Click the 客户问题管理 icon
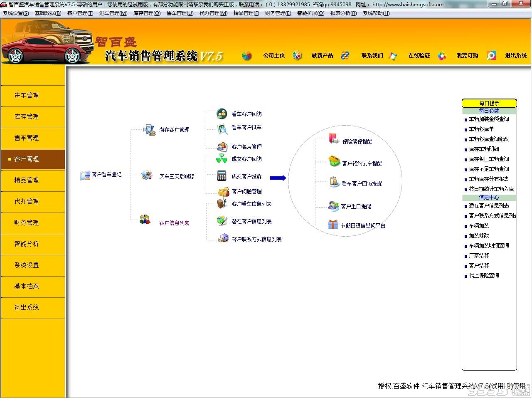This screenshot has height=398, width=532. pyautogui.click(x=224, y=191)
